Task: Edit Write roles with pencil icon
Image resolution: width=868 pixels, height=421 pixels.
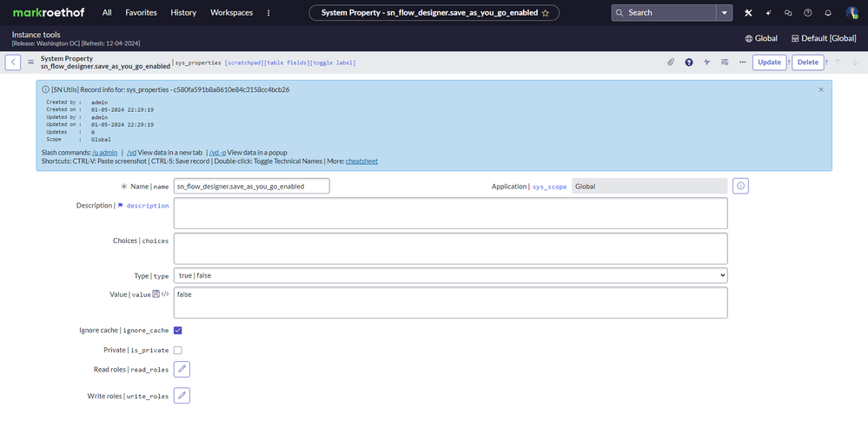Action: (x=182, y=396)
